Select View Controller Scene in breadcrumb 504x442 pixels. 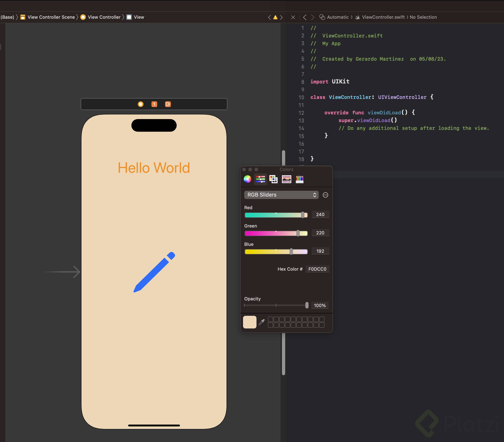pos(51,17)
